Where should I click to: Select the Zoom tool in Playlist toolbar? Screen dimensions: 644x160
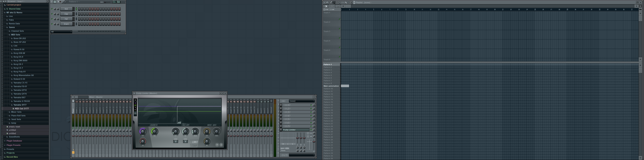point(351,3)
